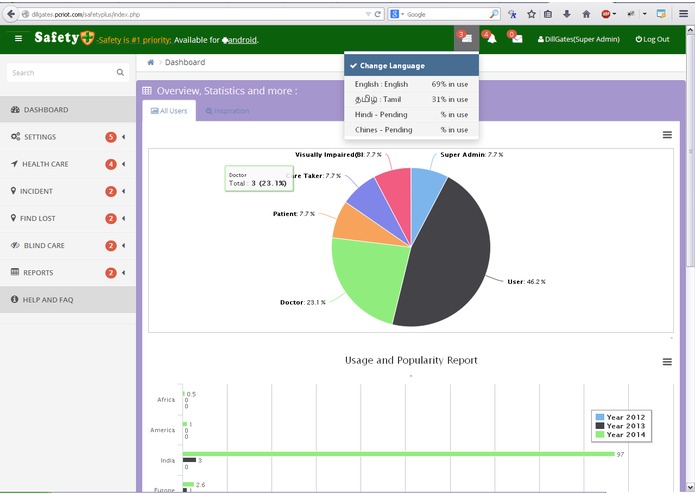
Task: Click the browser back arrow button
Action: pyautogui.click(x=11, y=14)
